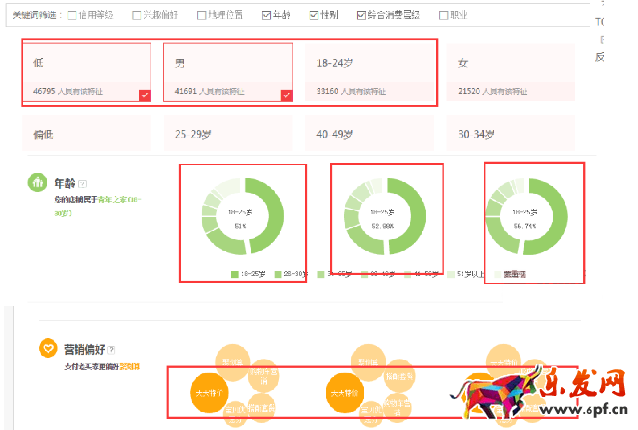Select the 25-29岁 age card
The image size is (638, 430).
point(227,134)
